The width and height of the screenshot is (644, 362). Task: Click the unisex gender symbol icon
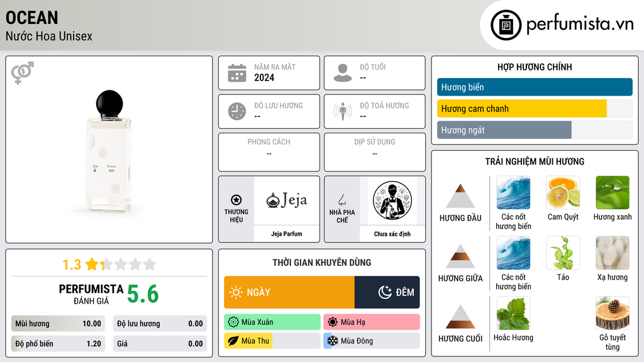click(22, 73)
